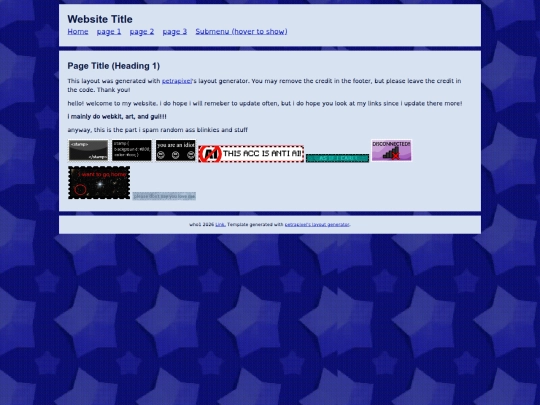
Task: Go to page 3 link
Action: point(175,32)
